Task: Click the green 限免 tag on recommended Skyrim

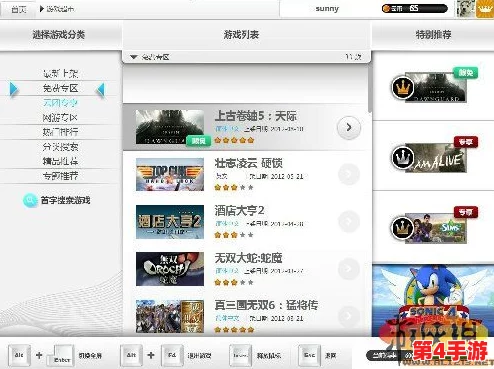Action: [465, 73]
